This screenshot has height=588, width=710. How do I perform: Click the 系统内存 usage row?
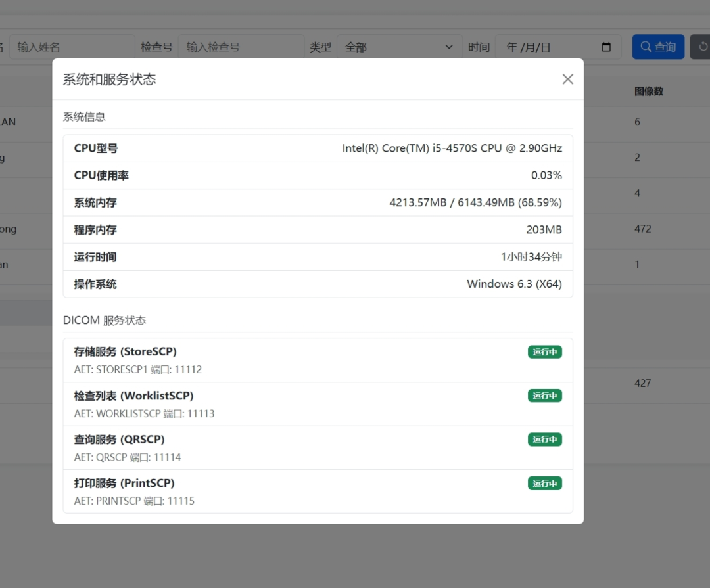click(x=318, y=202)
